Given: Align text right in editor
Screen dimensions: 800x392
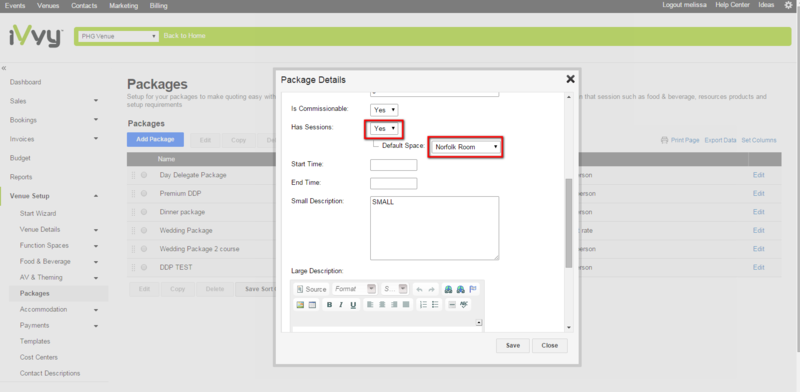Looking at the screenshot, I should [x=394, y=305].
